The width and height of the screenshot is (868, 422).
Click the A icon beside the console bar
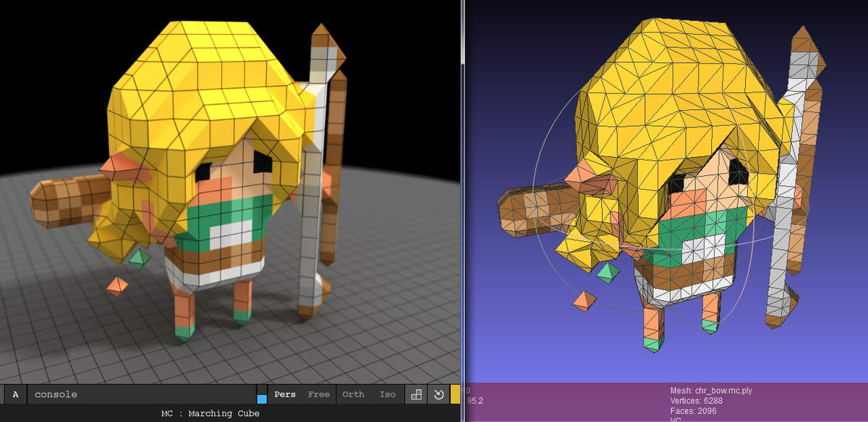point(15,394)
